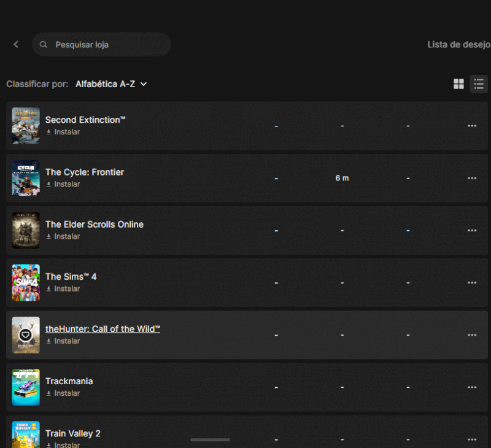Screen dimensions: 491x448
Task: Click download icon beside The Cycle Instalar
Action: click(48, 184)
